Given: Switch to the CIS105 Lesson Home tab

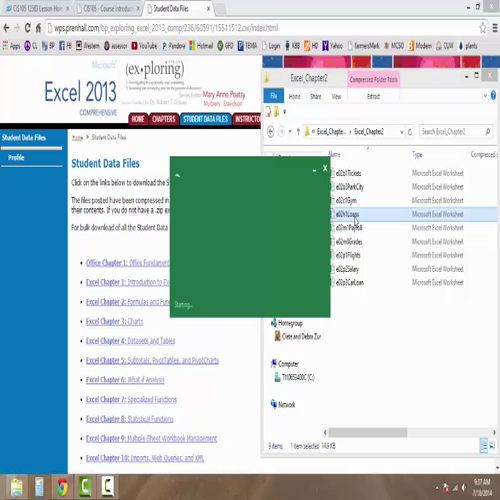Looking at the screenshot, I should coord(37,8).
